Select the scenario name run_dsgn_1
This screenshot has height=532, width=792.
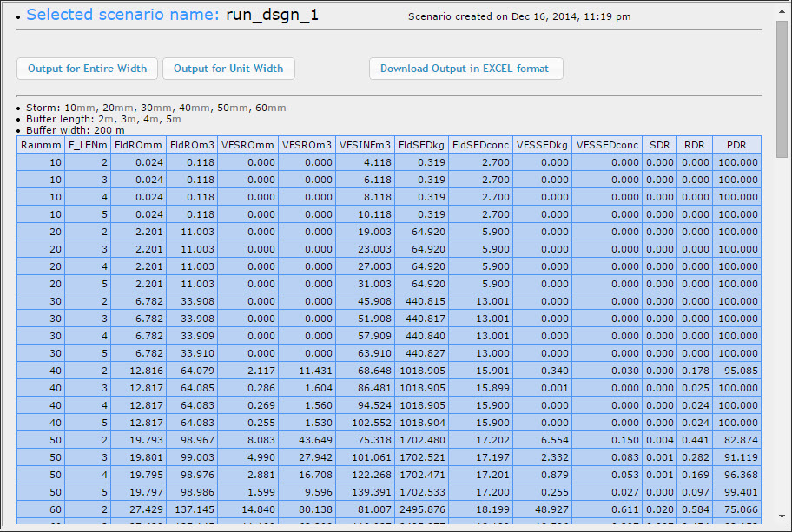273,15
